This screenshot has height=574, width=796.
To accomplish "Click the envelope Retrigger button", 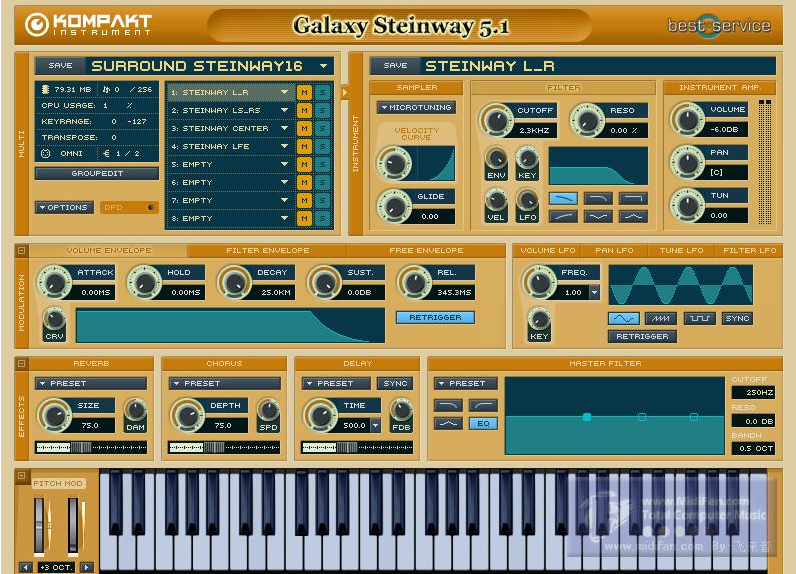I will pyautogui.click(x=435, y=317).
